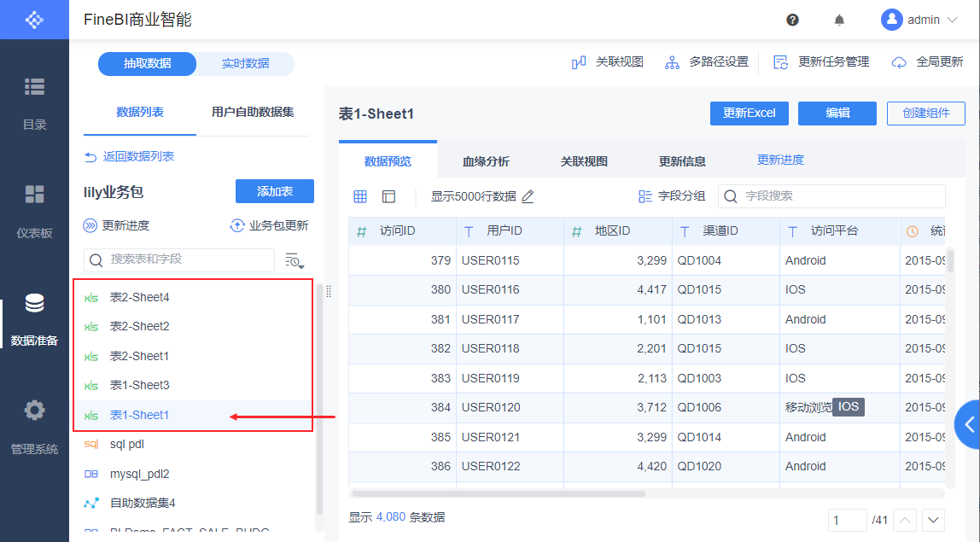This screenshot has width=980, height=542.
Task: Click the DB icon beside mysql_pdl2
Action: [x=91, y=474]
